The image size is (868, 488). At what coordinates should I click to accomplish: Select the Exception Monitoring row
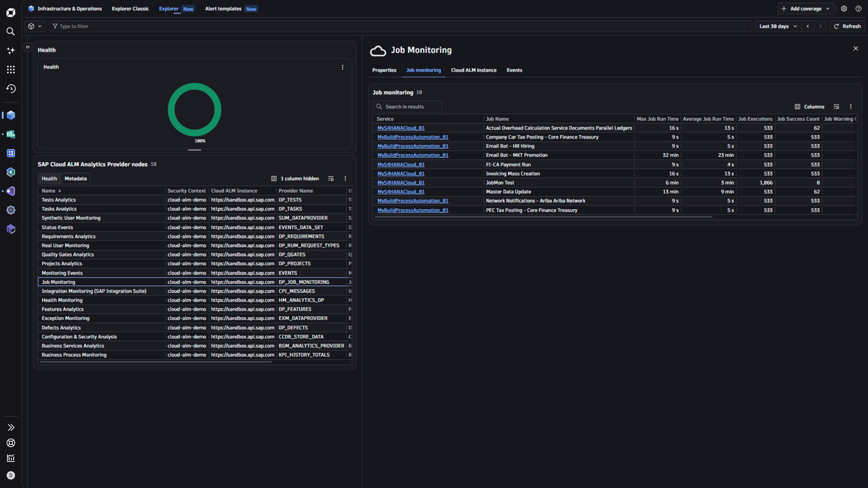tap(194, 318)
